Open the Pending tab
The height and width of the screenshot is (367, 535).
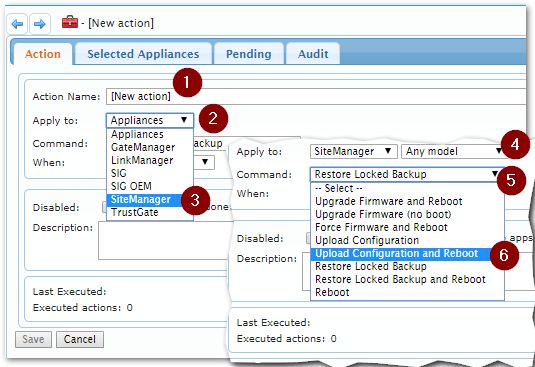(x=249, y=54)
